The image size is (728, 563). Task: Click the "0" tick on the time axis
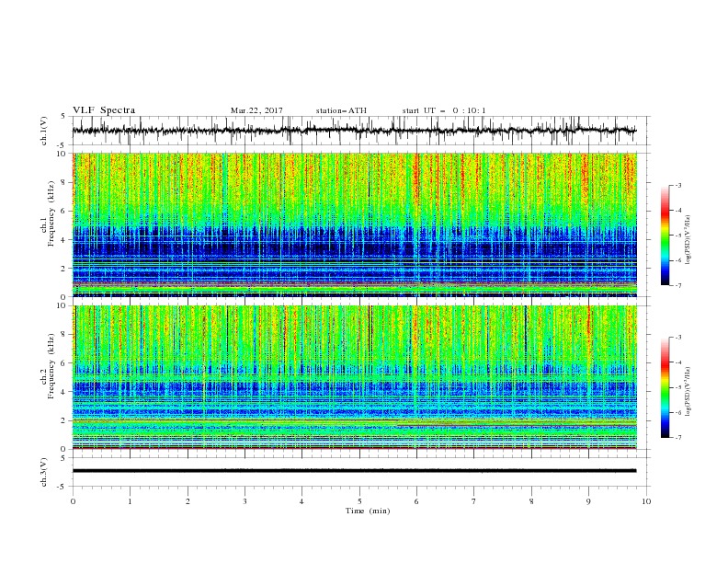(x=73, y=501)
